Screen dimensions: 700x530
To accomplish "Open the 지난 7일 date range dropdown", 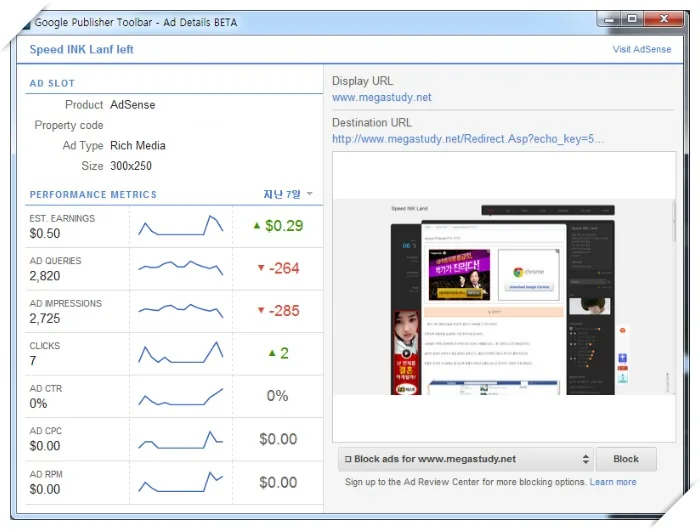I will pos(288,194).
